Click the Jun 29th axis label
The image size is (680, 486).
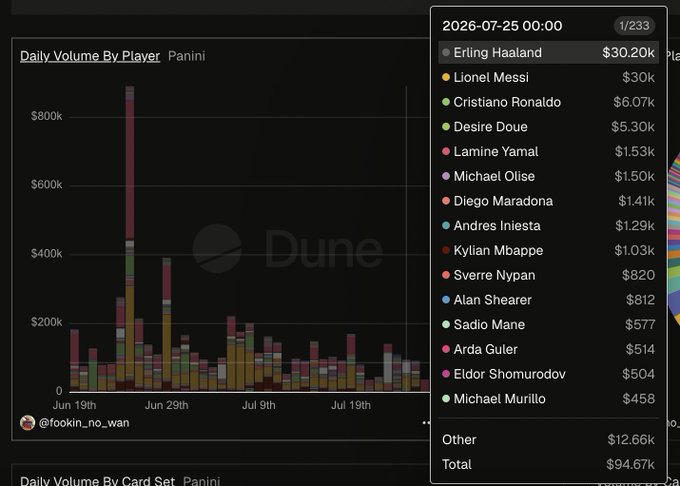click(x=167, y=405)
